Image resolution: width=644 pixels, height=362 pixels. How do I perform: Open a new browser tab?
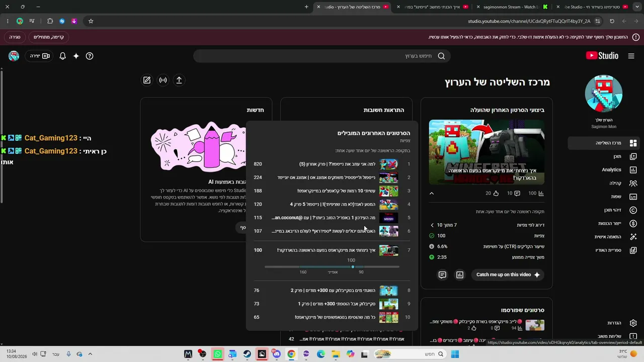[x=306, y=7]
